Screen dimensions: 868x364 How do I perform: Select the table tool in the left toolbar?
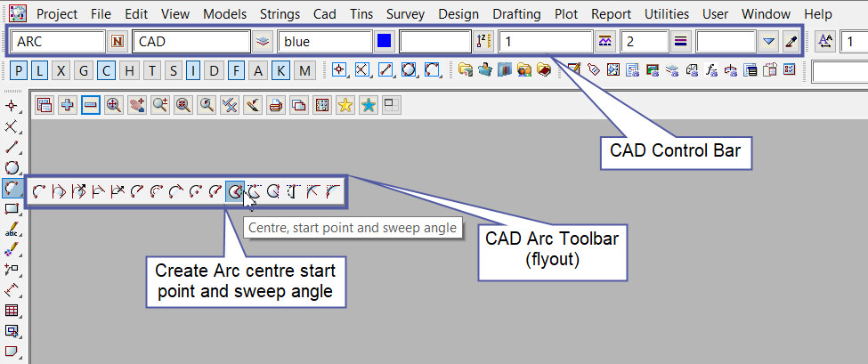tap(12, 311)
